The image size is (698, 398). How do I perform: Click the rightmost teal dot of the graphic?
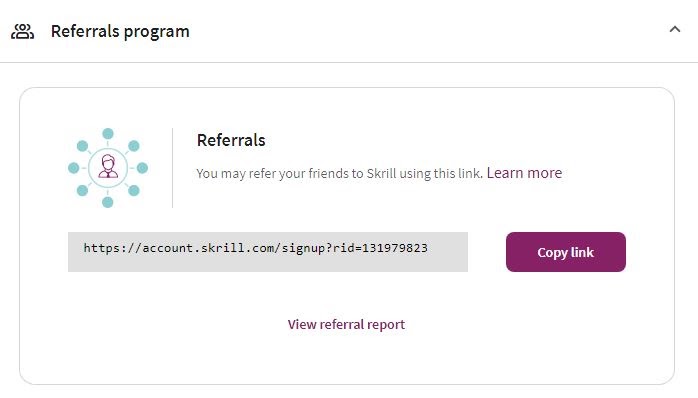click(x=142, y=168)
